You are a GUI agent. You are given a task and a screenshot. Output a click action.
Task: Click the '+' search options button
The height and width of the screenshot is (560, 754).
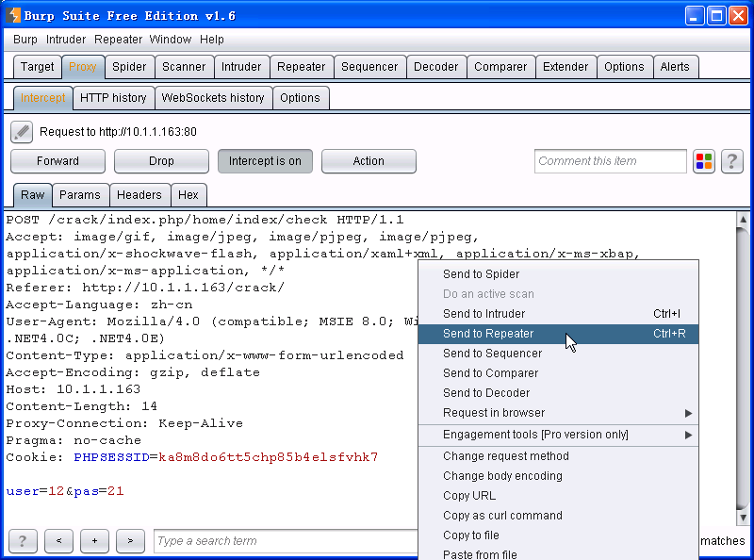tap(95, 541)
